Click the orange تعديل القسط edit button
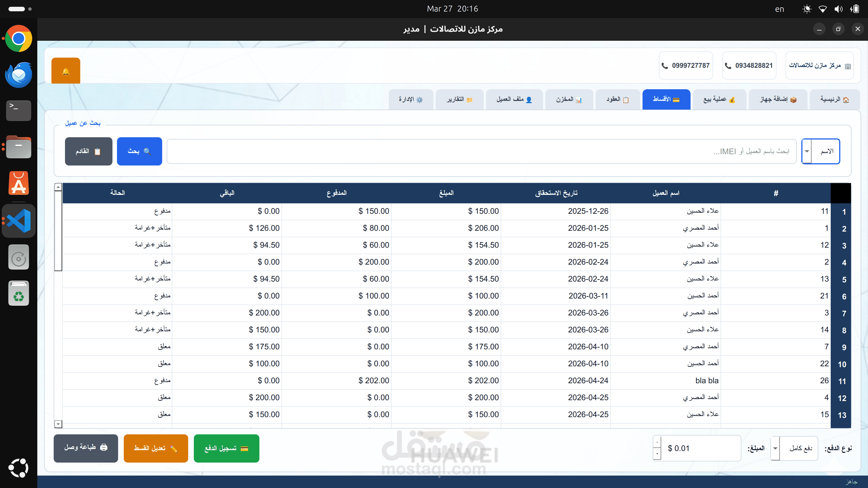The image size is (868, 488). [x=155, y=448]
